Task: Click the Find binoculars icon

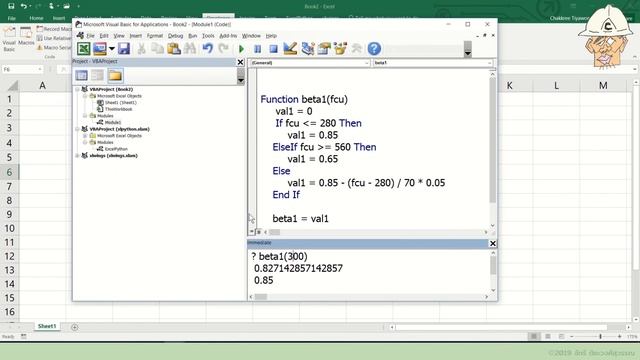Action: point(190,49)
